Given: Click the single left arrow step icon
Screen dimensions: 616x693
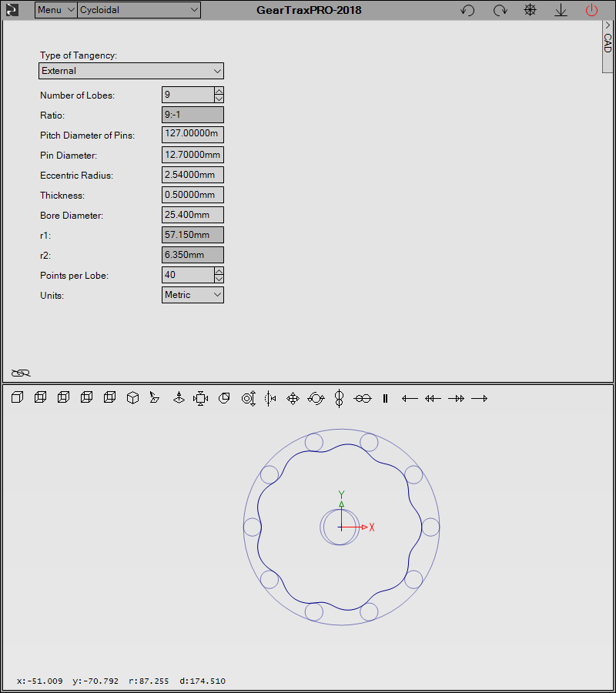Looking at the screenshot, I should (x=410, y=399).
